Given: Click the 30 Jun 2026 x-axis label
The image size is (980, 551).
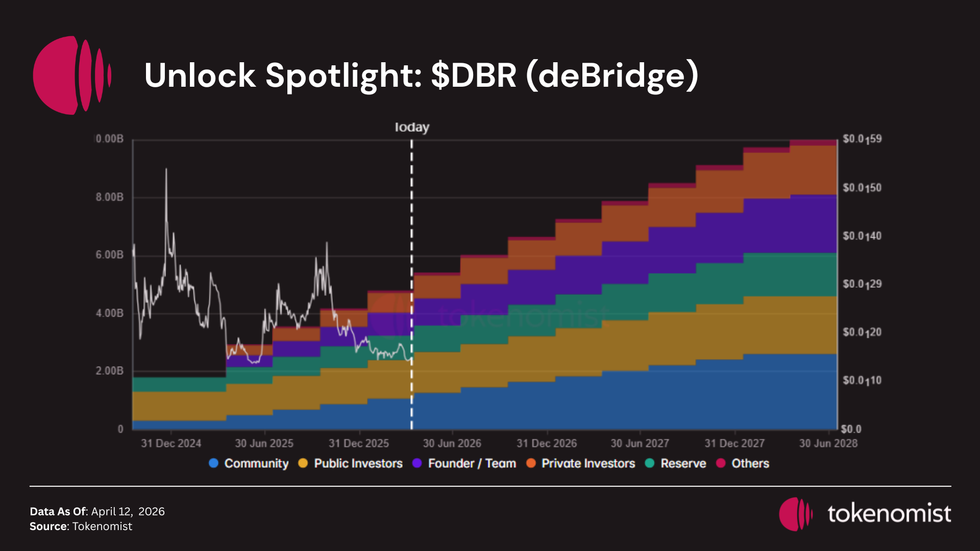Looking at the screenshot, I should pos(452,443).
